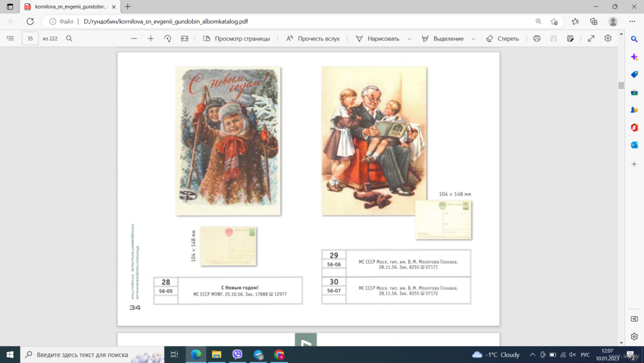The image size is (644, 363).
Task: Click the grandfather reading postcard image
Action: pyautogui.click(x=374, y=141)
